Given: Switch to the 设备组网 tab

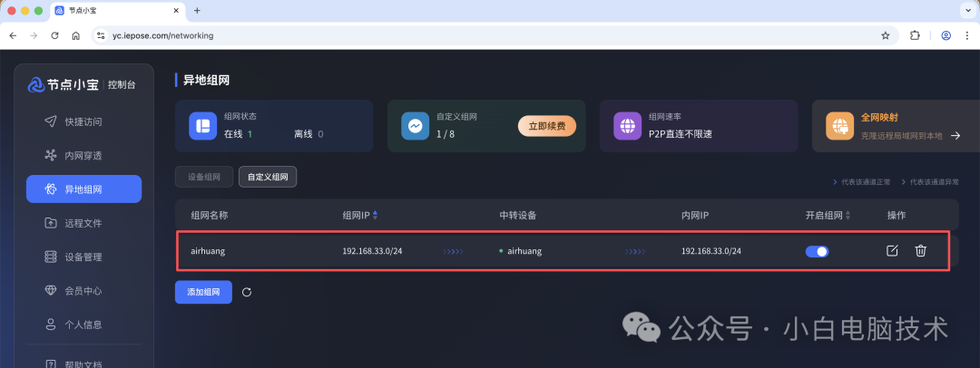Looking at the screenshot, I should [204, 177].
